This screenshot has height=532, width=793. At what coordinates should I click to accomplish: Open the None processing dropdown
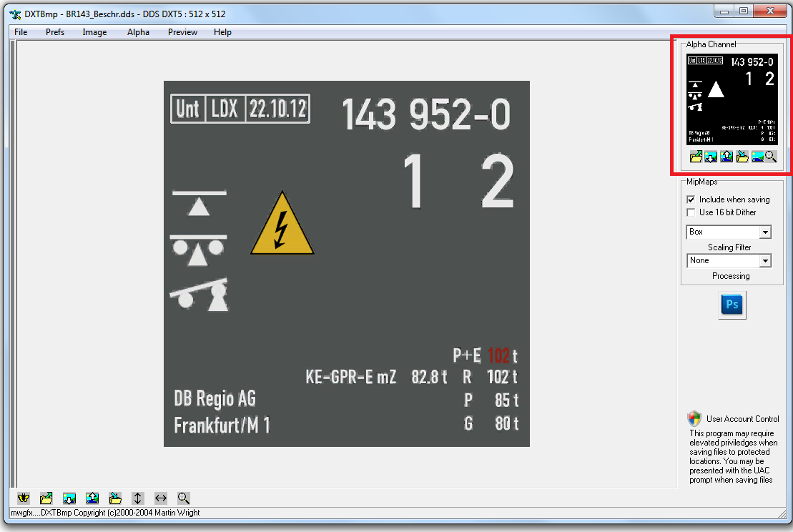click(x=765, y=261)
